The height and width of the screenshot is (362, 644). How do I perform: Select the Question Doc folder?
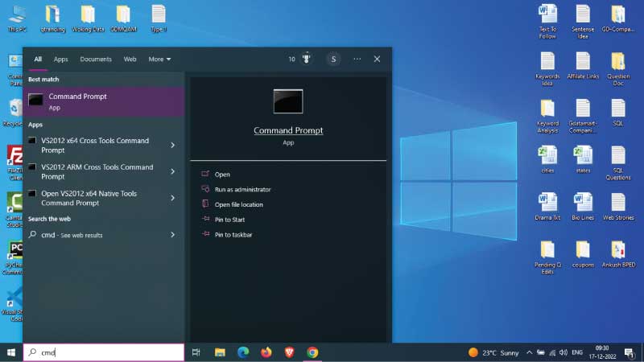pyautogui.click(x=618, y=69)
